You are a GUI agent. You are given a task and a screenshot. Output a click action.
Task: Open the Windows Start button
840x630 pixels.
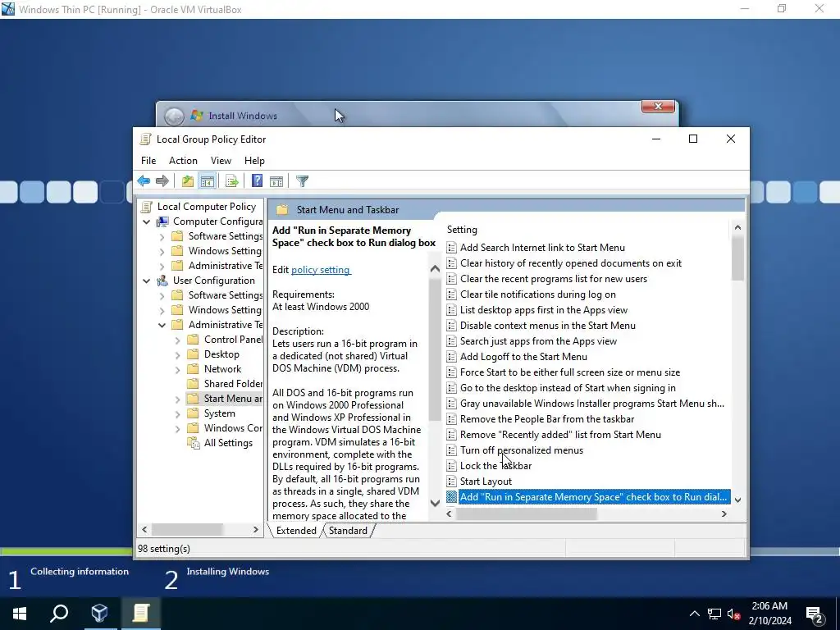[20, 614]
